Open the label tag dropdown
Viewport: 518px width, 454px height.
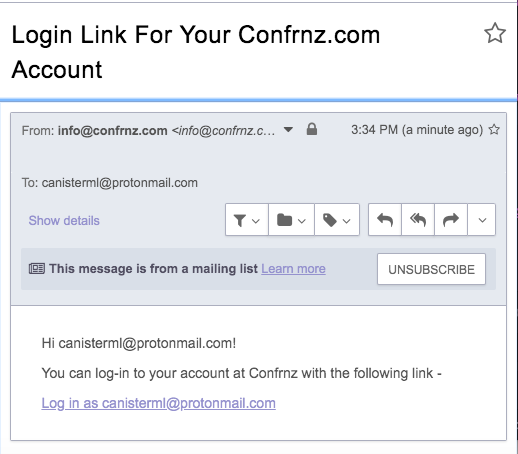tap(337, 220)
